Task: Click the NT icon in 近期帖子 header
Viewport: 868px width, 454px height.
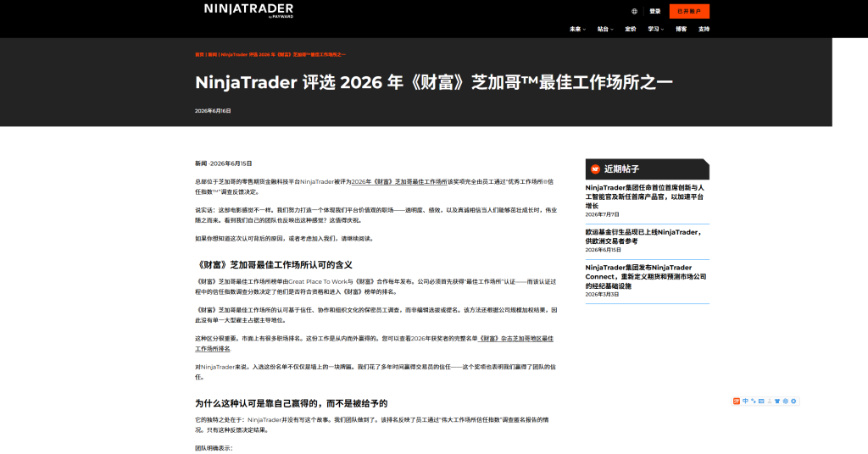Action: pyautogui.click(x=595, y=169)
